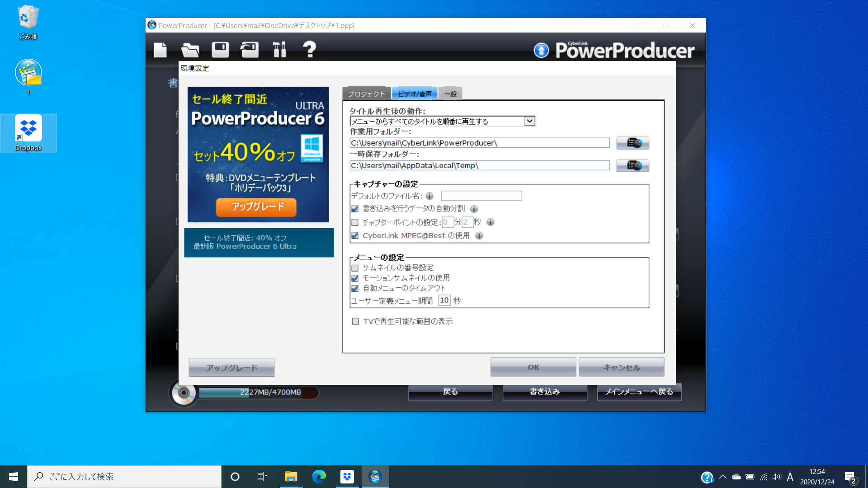Click the gray アップグレード button at bottom
The height and width of the screenshot is (488, 868).
coord(231,368)
